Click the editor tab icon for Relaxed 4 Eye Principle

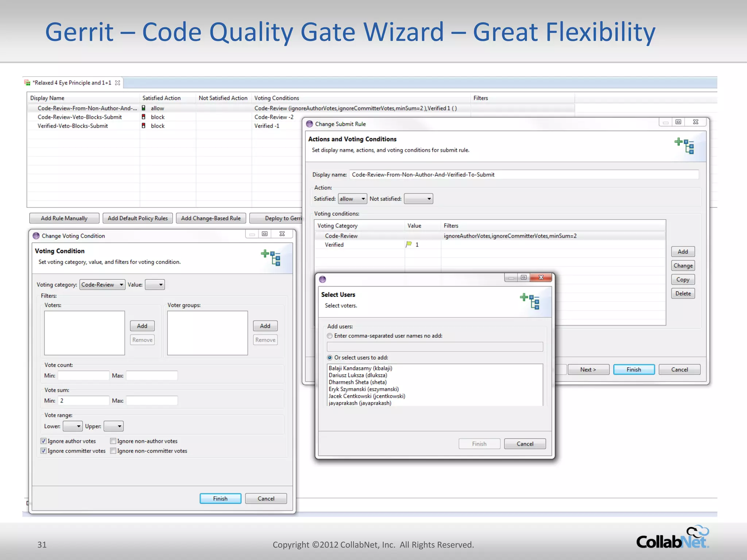pos(27,83)
